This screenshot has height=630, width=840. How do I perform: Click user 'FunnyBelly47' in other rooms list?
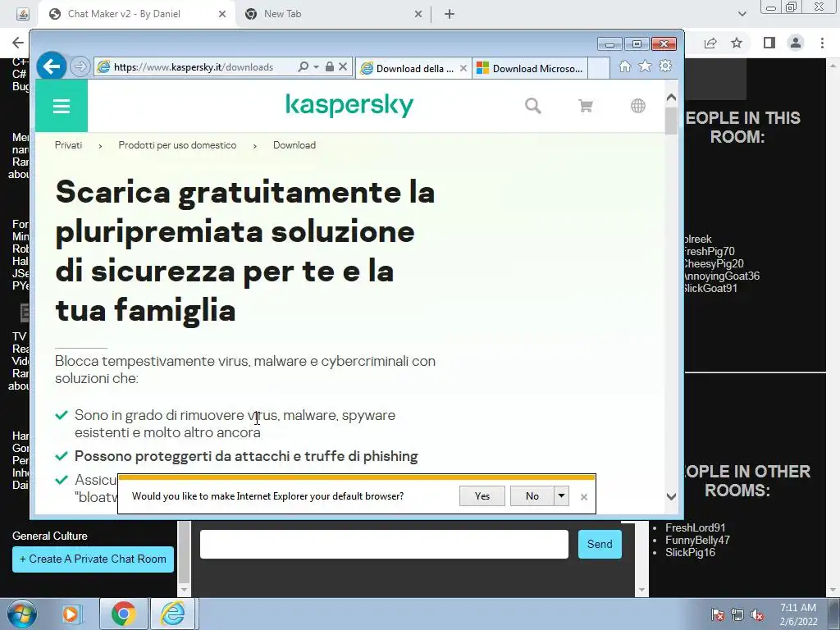(697, 540)
